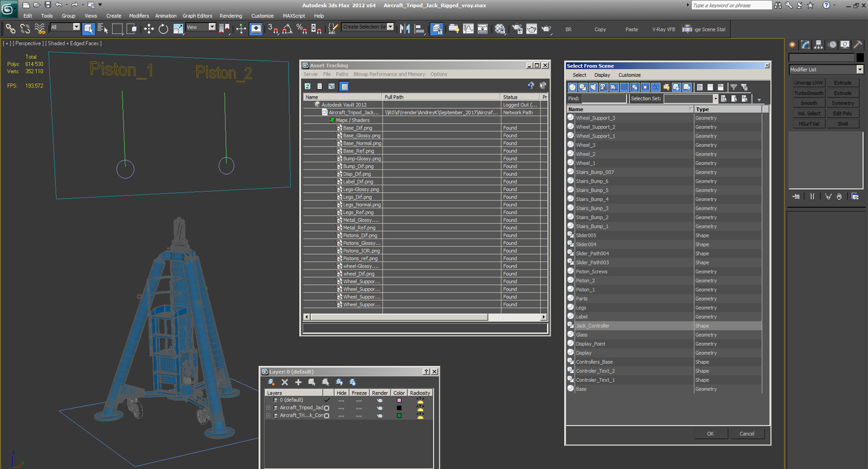Switch to the Create command panel
868x469 pixels.
pyautogui.click(x=793, y=45)
